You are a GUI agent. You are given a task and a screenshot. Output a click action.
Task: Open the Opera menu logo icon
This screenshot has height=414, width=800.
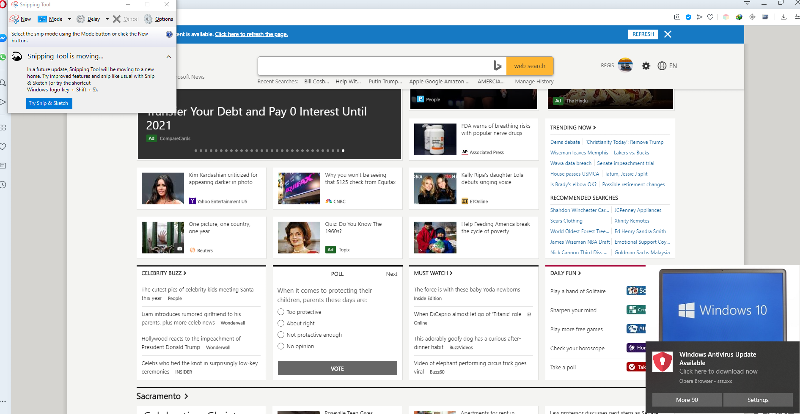[x=3, y=5]
